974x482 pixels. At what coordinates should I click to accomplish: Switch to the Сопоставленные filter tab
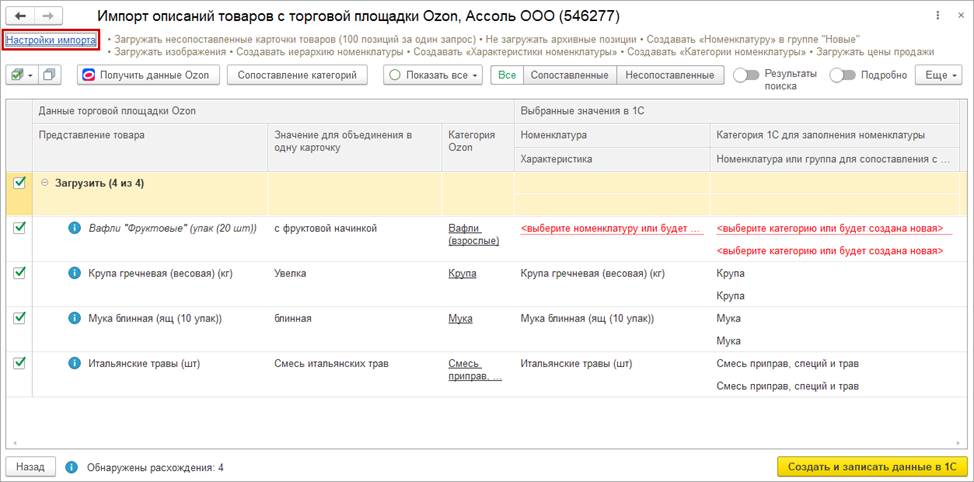coord(569,75)
